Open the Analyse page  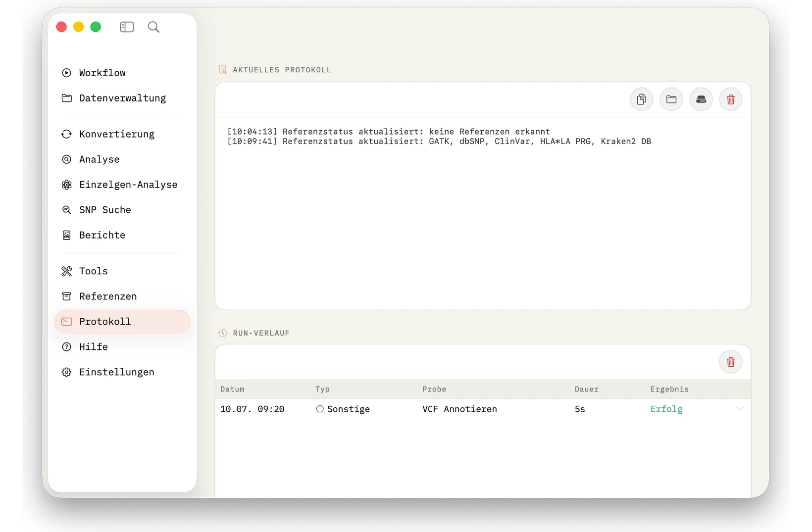[122, 159]
